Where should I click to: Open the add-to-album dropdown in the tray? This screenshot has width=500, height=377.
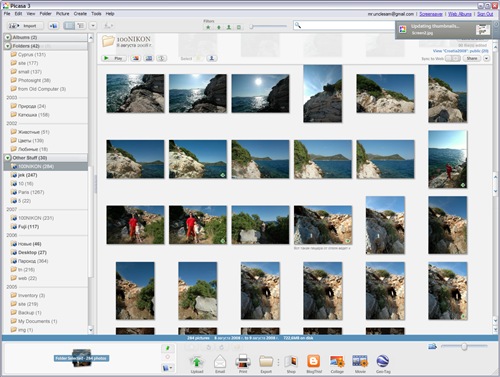pyautogui.click(x=168, y=368)
